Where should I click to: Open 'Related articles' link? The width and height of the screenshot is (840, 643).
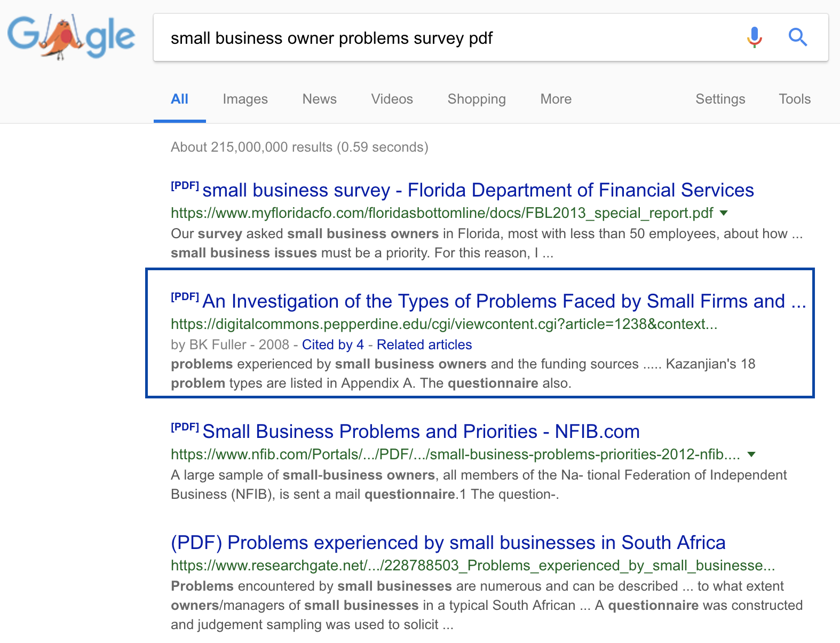(x=424, y=344)
